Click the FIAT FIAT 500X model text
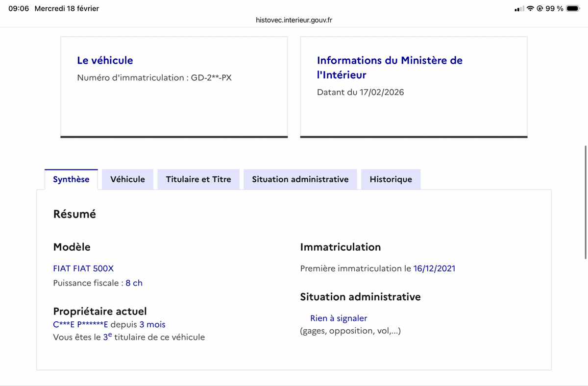 pyautogui.click(x=83, y=268)
